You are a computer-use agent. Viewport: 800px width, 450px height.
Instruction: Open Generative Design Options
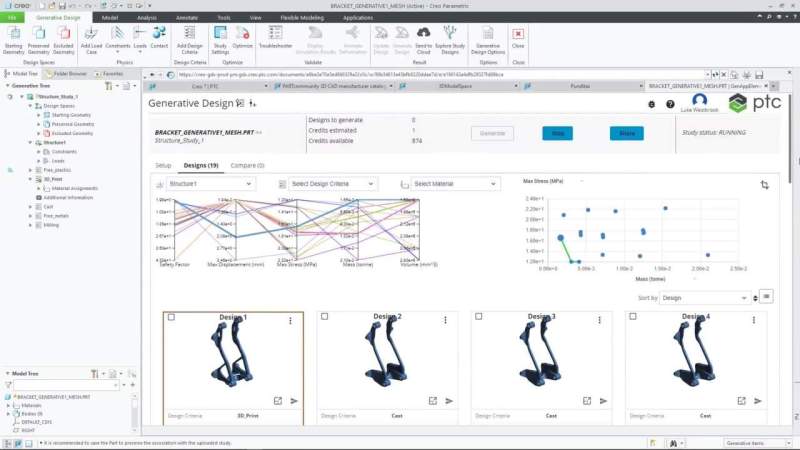[x=488, y=40]
